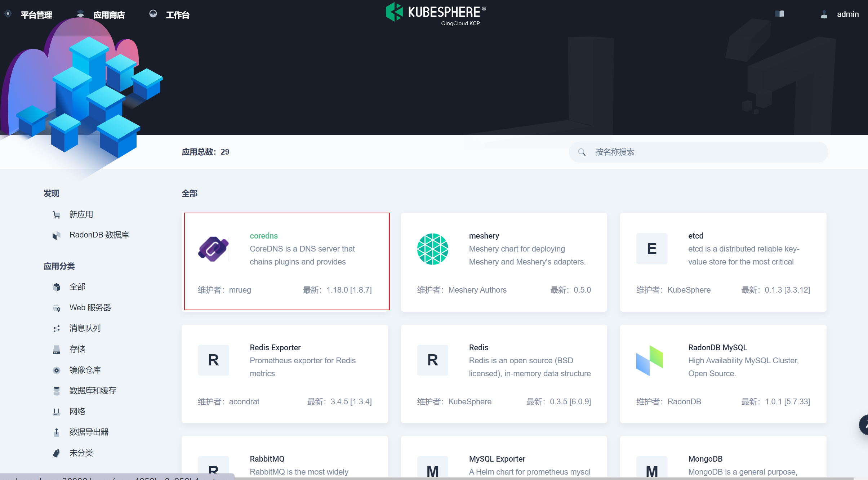
Task: Click the 工作台 dashboard icon
Action: click(x=153, y=14)
